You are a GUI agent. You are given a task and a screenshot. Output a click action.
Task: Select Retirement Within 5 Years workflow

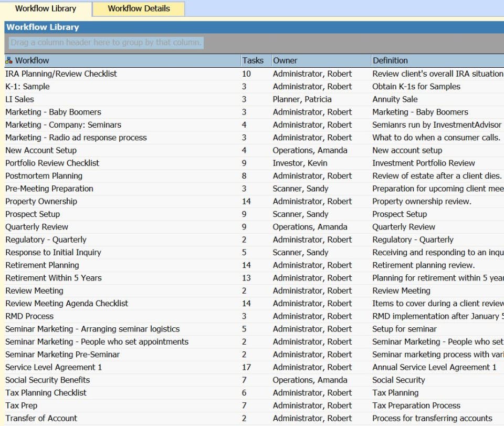pos(54,278)
